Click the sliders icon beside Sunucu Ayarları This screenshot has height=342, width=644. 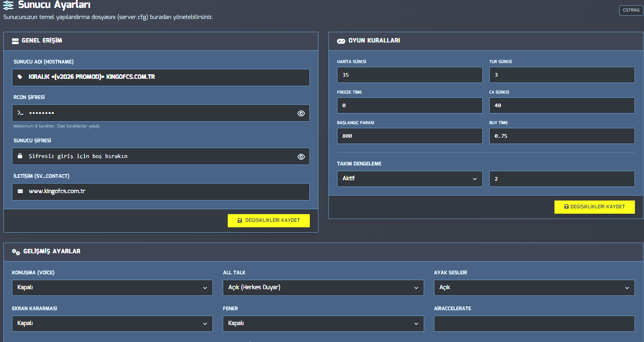click(8, 5)
